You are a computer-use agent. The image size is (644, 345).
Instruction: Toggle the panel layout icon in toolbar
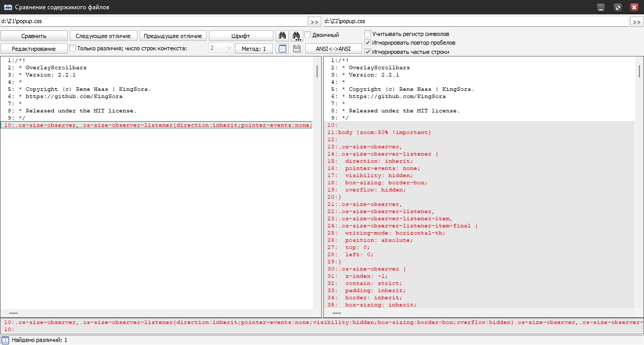coord(282,49)
